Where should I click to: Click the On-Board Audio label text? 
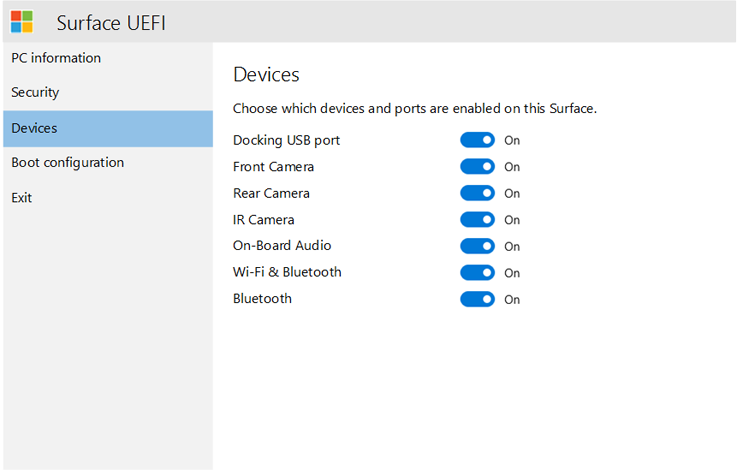pyautogui.click(x=282, y=246)
